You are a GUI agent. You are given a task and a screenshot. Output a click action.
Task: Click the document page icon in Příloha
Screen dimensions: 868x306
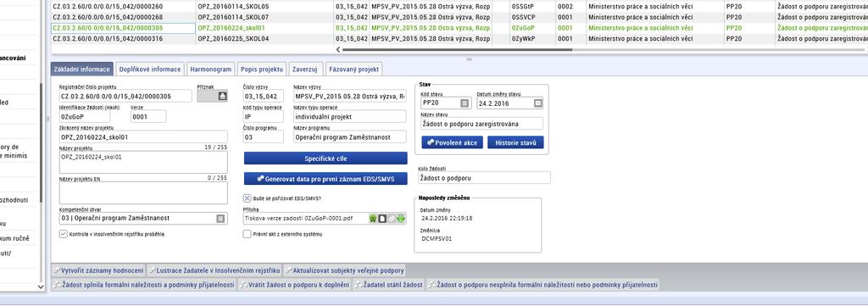click(382, 219)
